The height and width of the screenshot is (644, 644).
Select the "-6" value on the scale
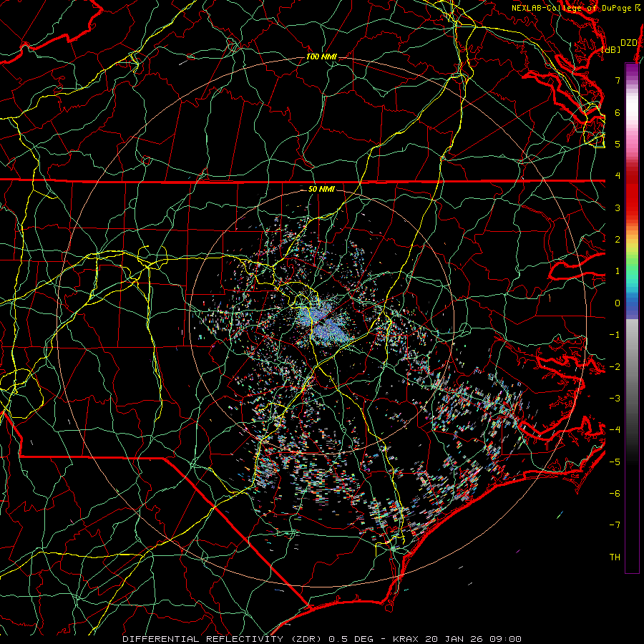tap(615, 493)
